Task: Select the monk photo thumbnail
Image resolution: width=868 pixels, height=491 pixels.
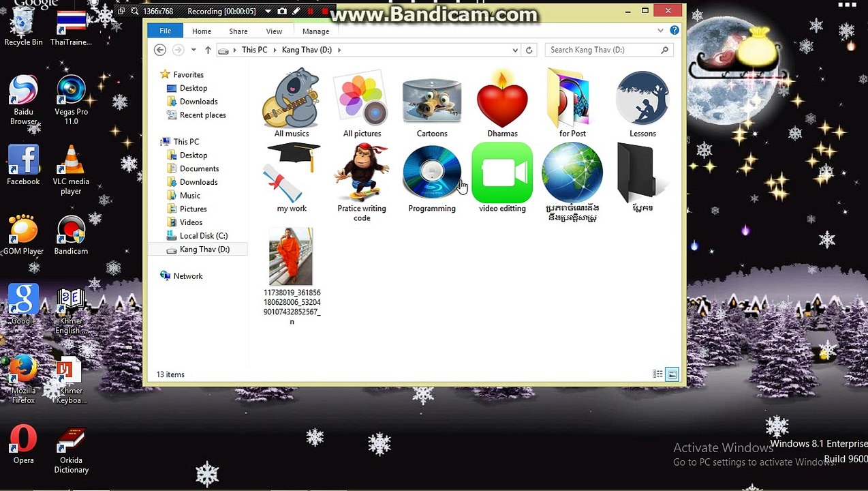Action: [291, 256]
